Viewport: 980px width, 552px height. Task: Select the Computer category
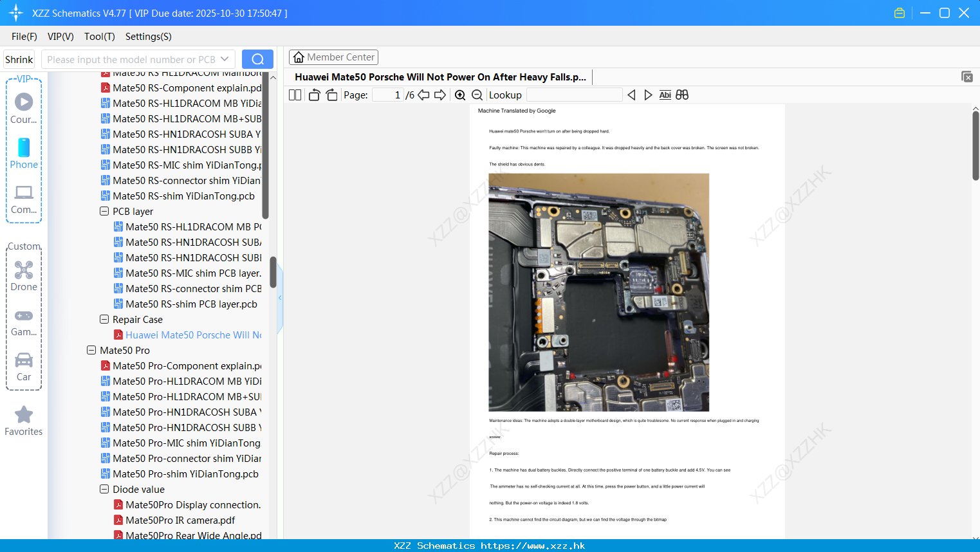24,199
